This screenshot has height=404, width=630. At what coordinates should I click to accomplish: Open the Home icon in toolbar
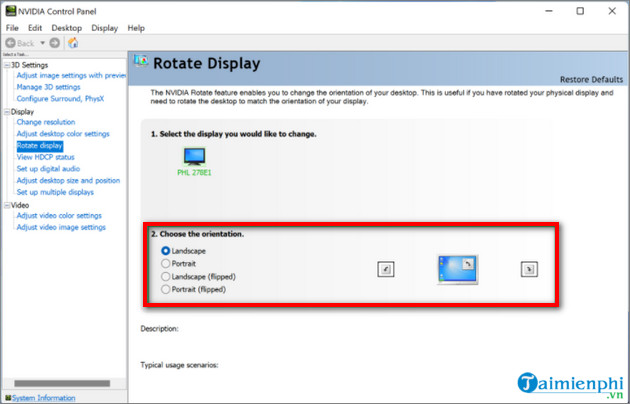click(x=73, y=43)
